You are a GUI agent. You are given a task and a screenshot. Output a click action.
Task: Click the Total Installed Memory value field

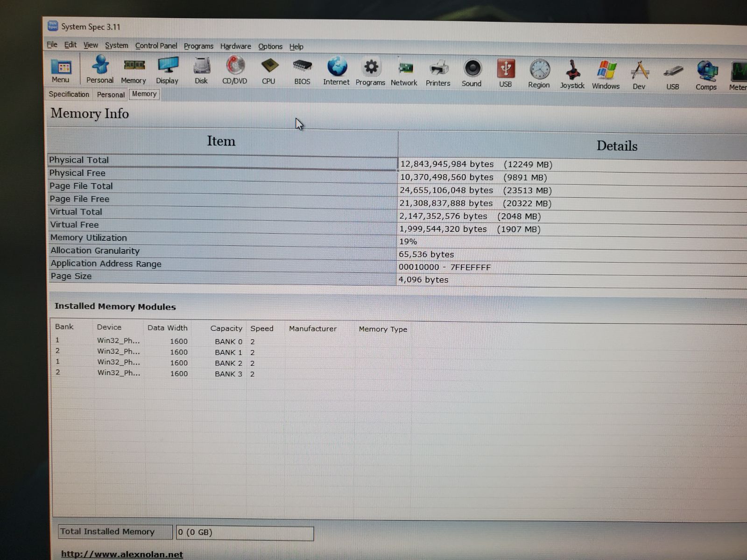pos(245,532)
